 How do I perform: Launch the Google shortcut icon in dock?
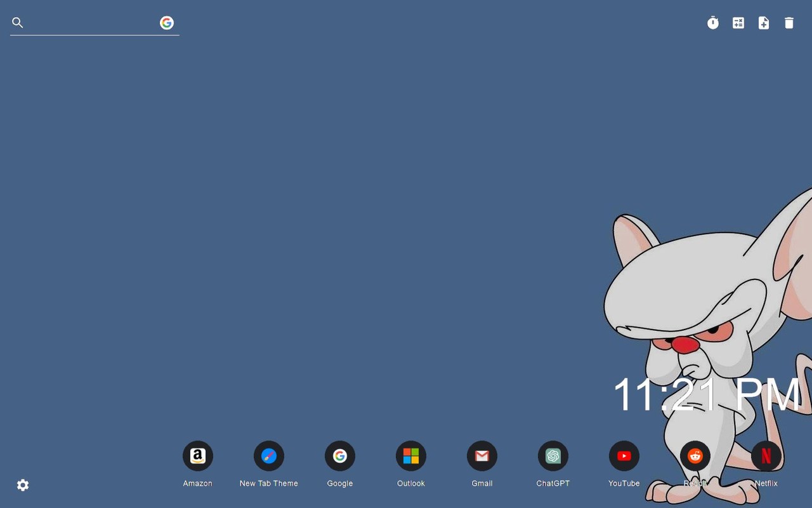[340, 456]
